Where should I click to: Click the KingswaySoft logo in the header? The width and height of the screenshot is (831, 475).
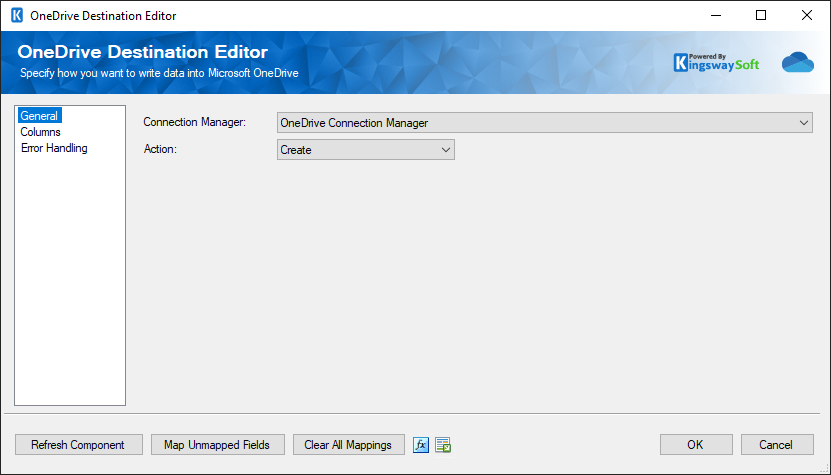[716, 63]
